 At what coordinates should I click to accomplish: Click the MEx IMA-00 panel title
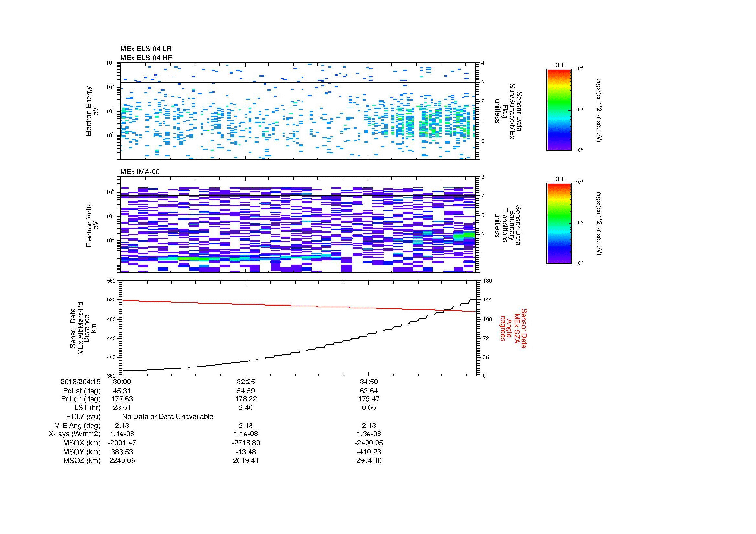(140, 172)
